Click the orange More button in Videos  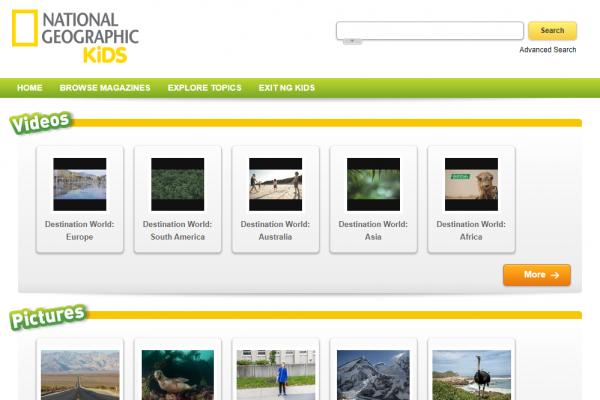click(537, 275)
